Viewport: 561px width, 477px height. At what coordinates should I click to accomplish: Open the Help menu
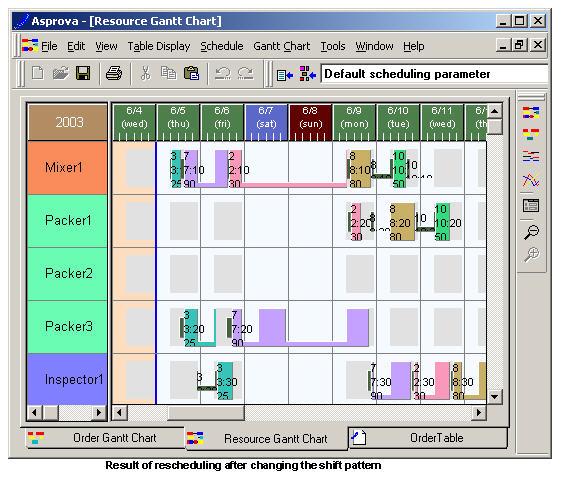(x=414, y=46)
